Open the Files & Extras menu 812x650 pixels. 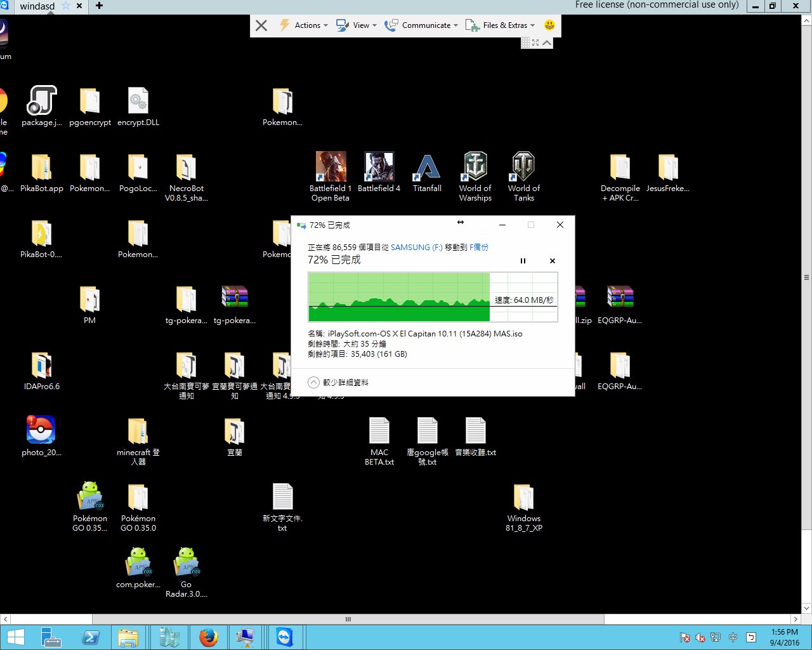500,25
